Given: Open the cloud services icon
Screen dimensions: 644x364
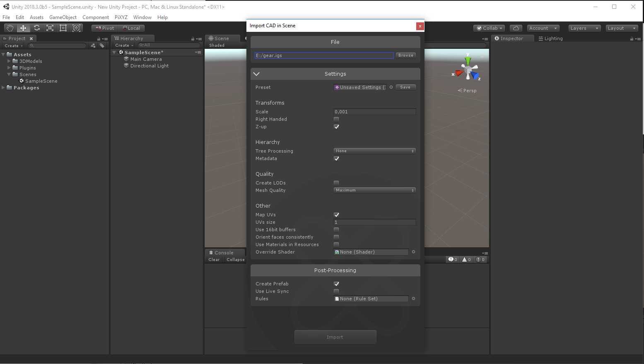Looking at the screenshot, I should tap(516, 28).
